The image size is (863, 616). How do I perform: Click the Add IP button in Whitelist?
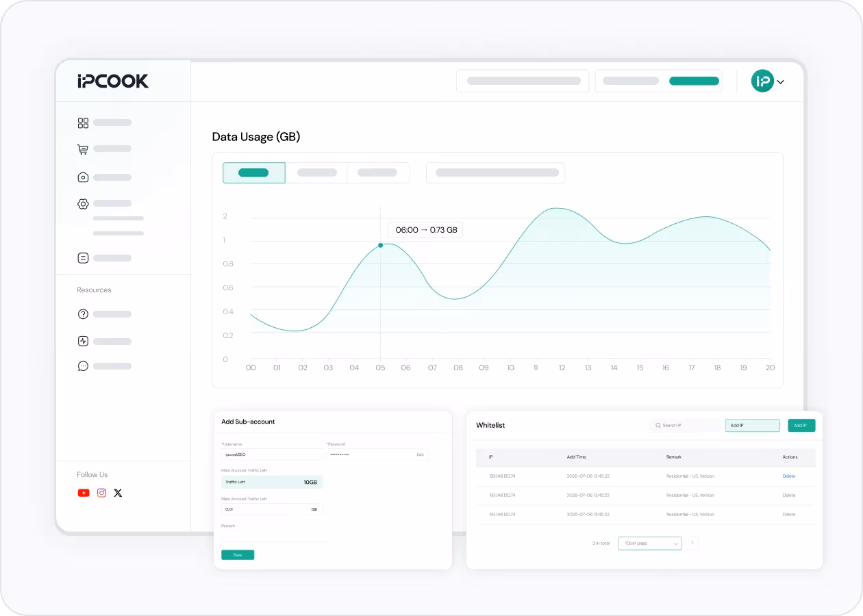click(801, 425)
